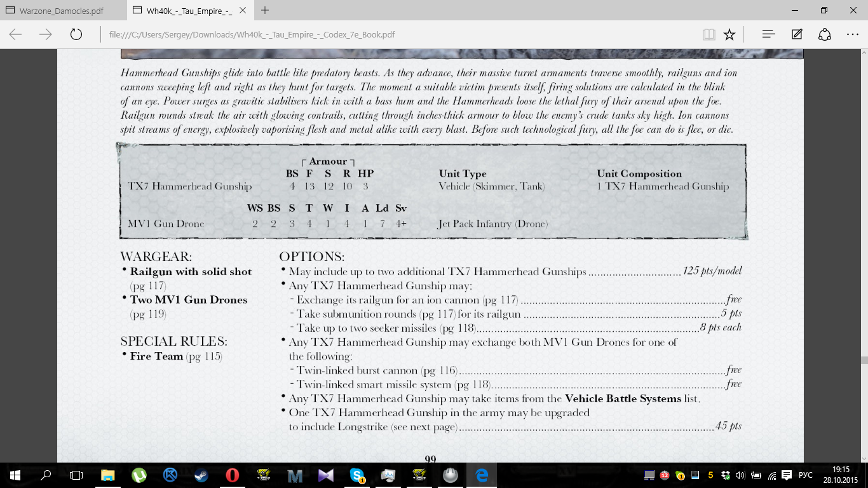Image resolution: width=868 pixels, height=488 pixels.
Task: Refresh the page with the reload icon
Action: [x=76, y=34]
